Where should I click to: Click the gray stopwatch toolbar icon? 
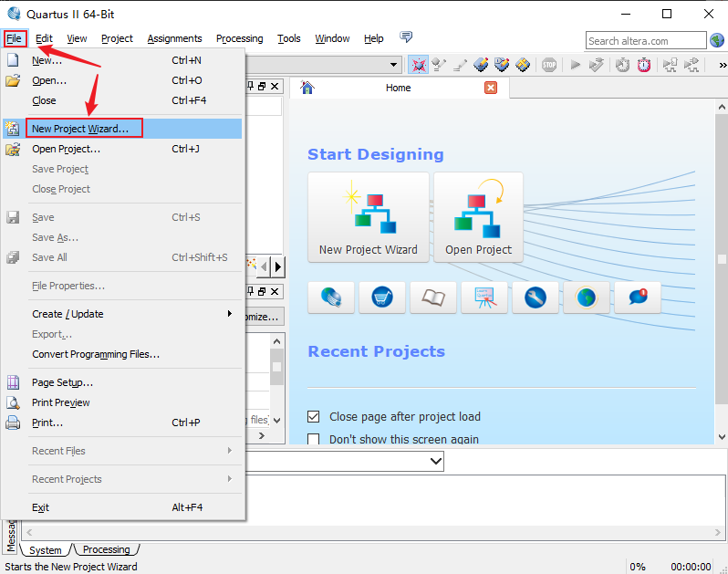[x=622, y=65]
